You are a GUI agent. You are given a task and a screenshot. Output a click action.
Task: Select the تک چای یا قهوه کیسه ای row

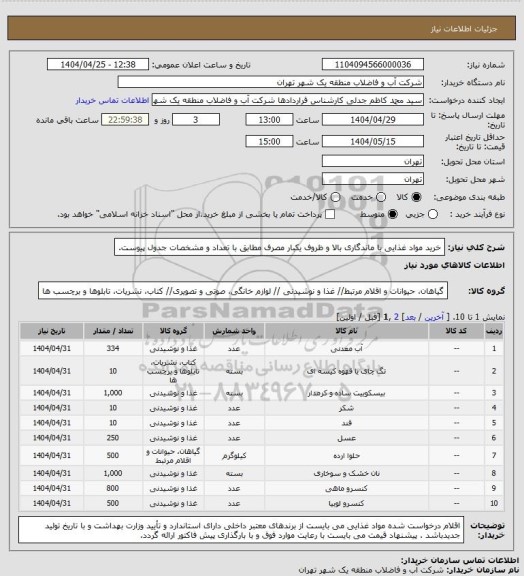[x=262, y=371]
